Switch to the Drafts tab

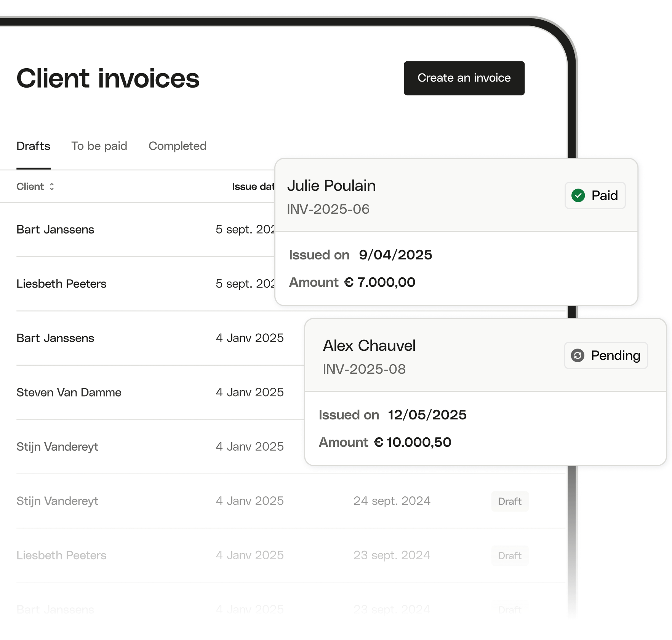34,146
